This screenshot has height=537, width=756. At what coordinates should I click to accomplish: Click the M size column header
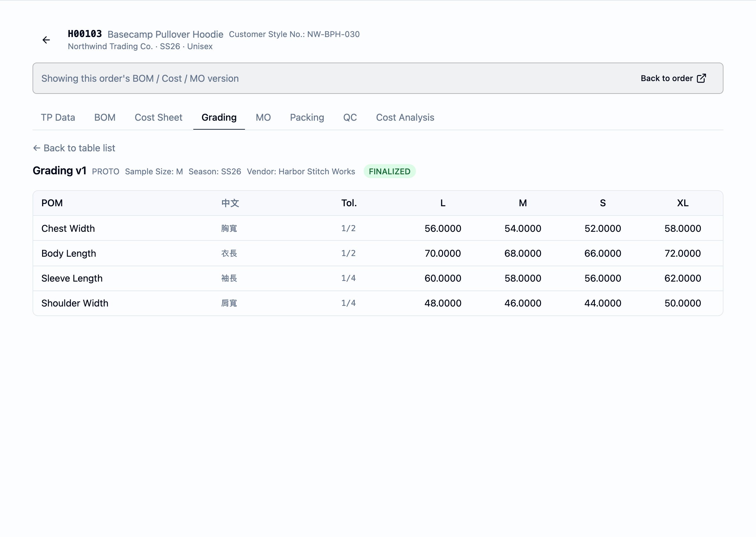pos(523,203)
